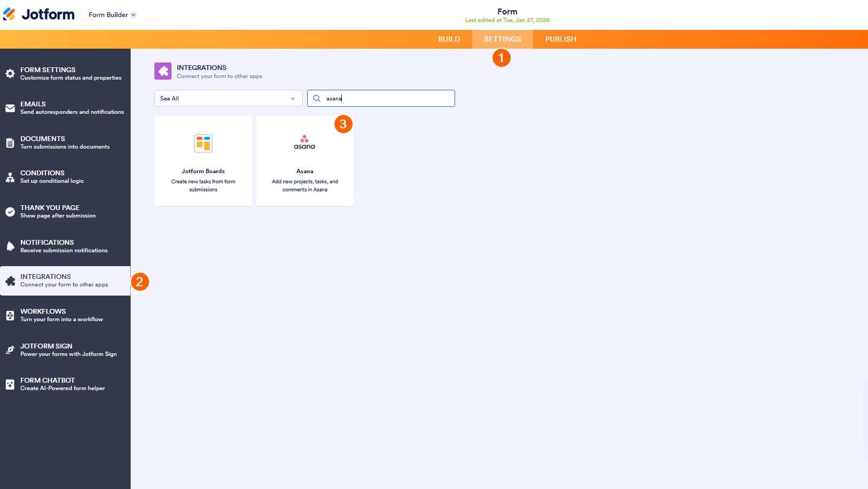The image size is (868, 489).
Task: Open Form Chatbot via its robot icon
Action: 10,384
